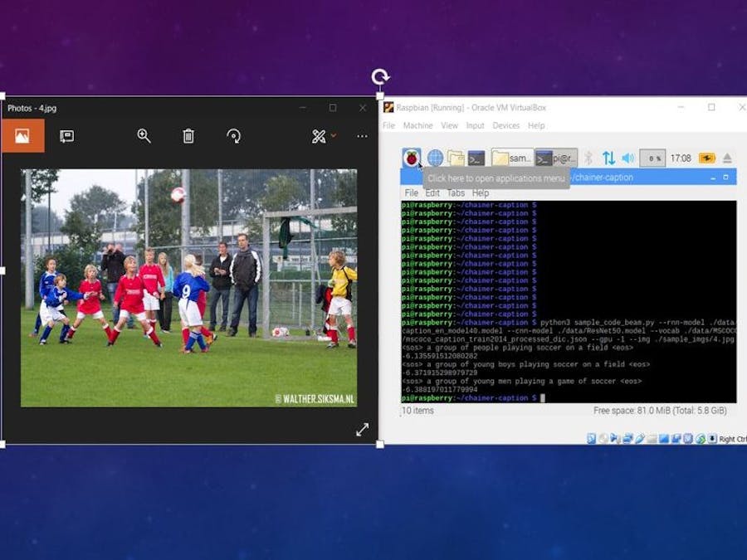Open the VirtualBox View menu
The width and height of the screenshot is (747, 560).
click(x=449, y=125)
